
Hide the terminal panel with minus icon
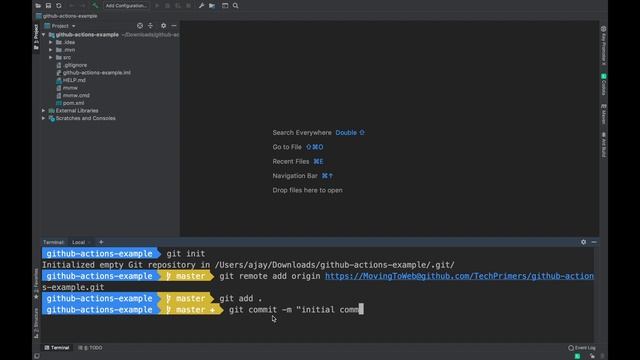click(594, 242)
